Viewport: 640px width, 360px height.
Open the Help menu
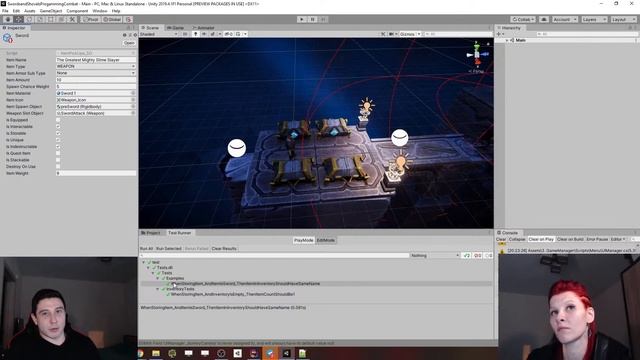tap(116, 11)
